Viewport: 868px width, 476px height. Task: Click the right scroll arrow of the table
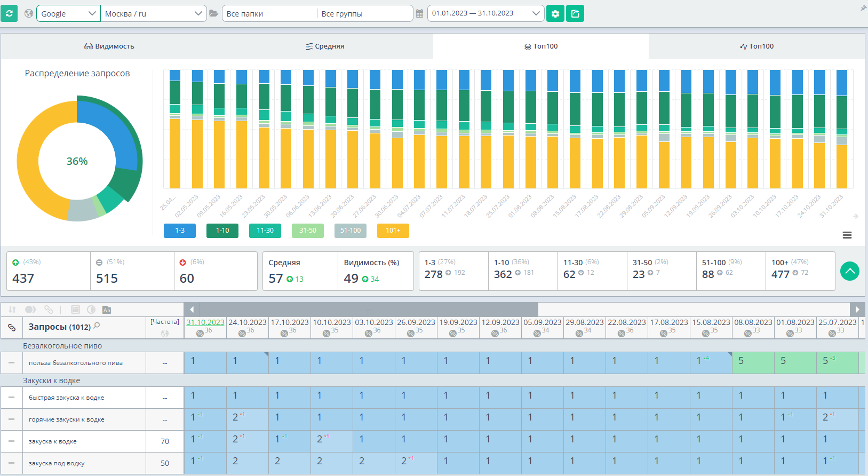[857, 310]
